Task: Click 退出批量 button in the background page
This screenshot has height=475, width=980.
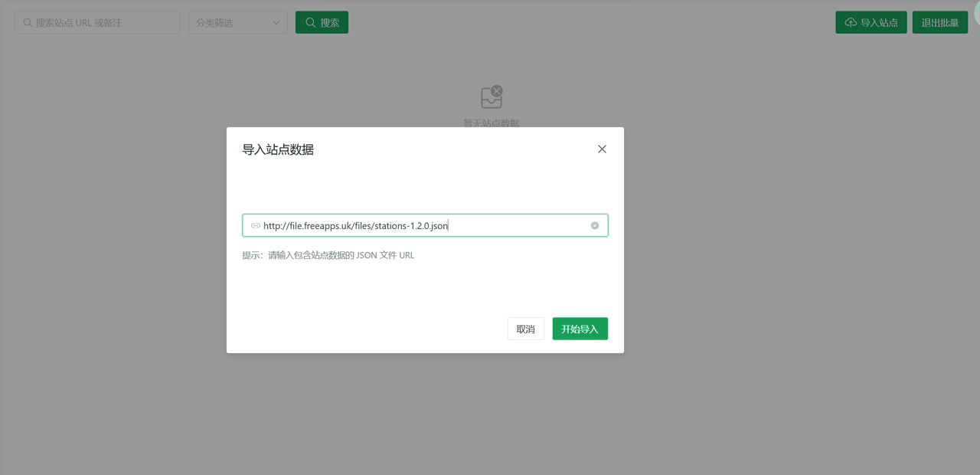Action: (x=940, y=22)
